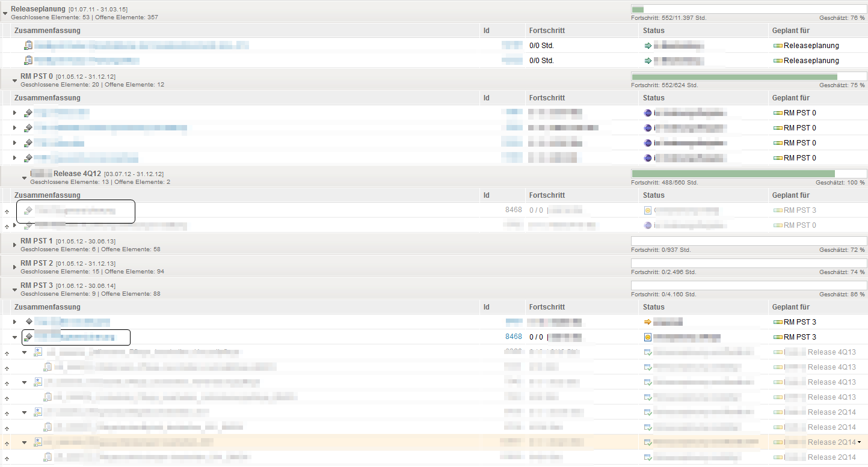868x467 pixels.
Task: Open Release 2Q14 dropdown arrow on highlighted row
Action: point(859,442)
